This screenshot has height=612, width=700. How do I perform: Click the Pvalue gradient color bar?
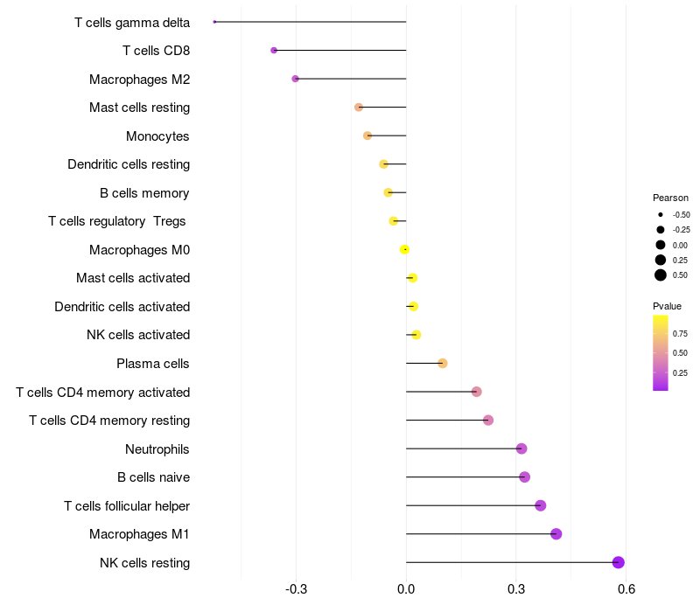661,353
